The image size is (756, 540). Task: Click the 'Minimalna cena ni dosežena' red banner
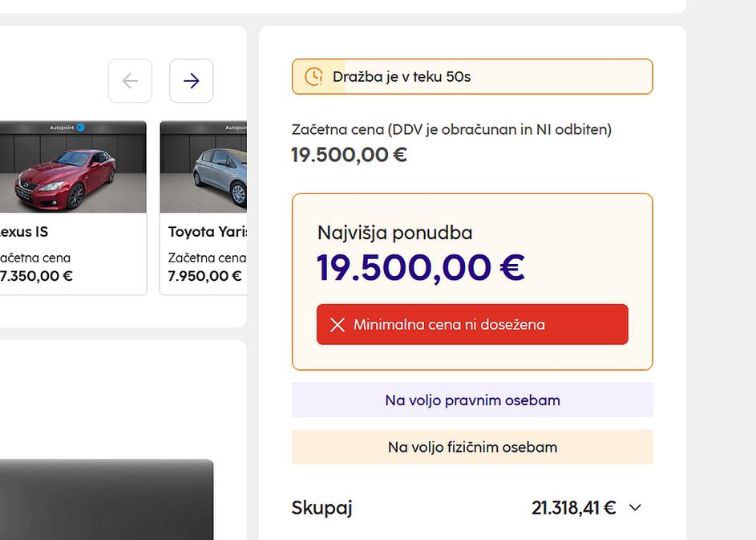472,324
